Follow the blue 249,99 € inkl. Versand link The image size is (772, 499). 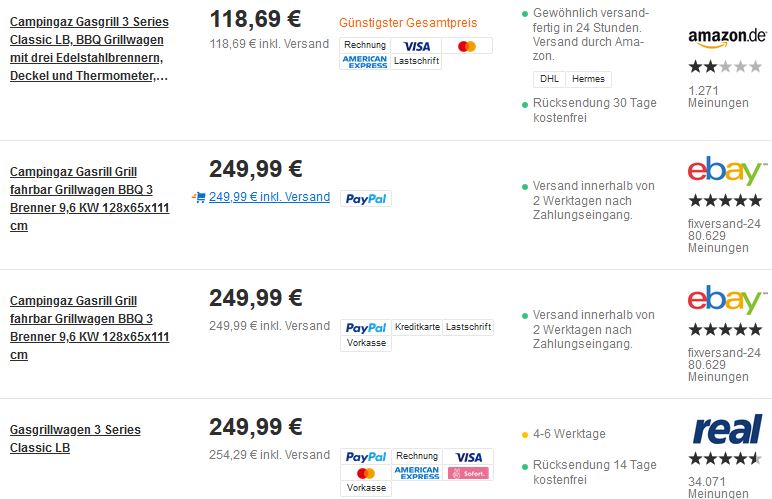pyautogui.click(x=269, y=197)
